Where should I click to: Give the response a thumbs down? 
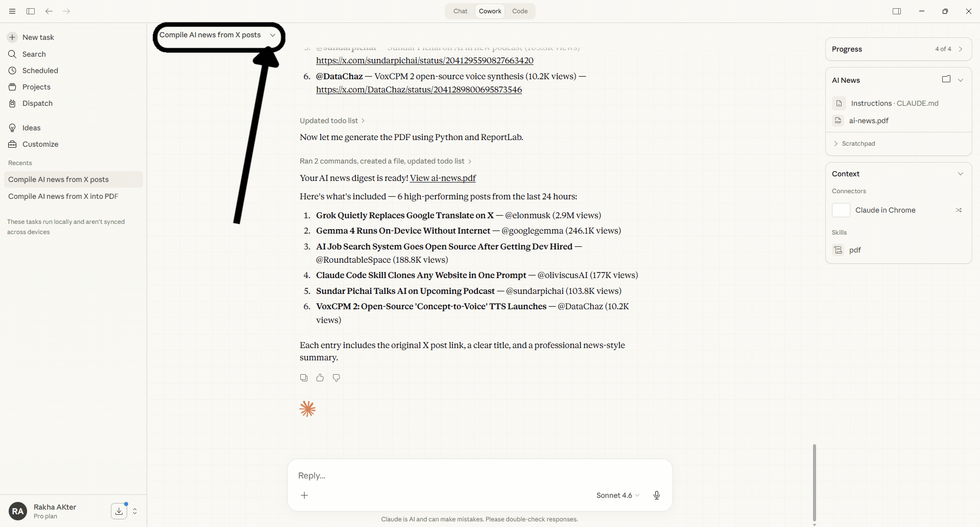tap(337, 378)
